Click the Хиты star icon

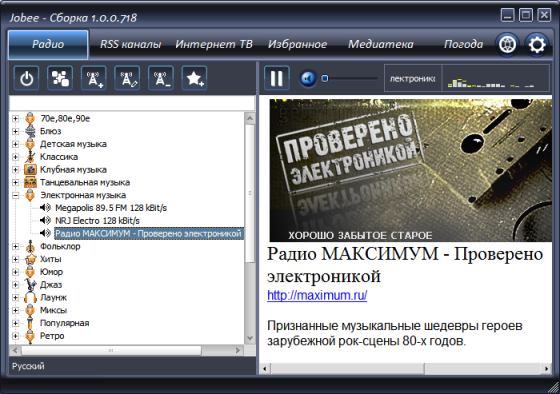30,259
